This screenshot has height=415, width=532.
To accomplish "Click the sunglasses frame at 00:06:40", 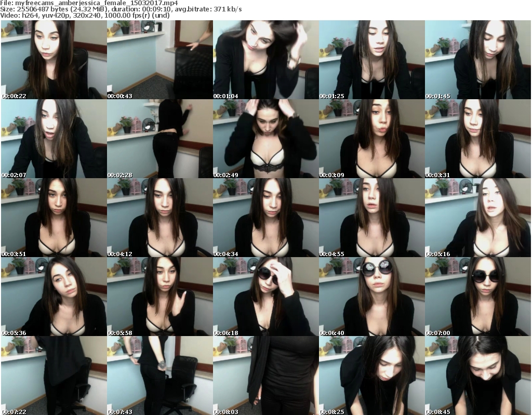I will [372, 297].
